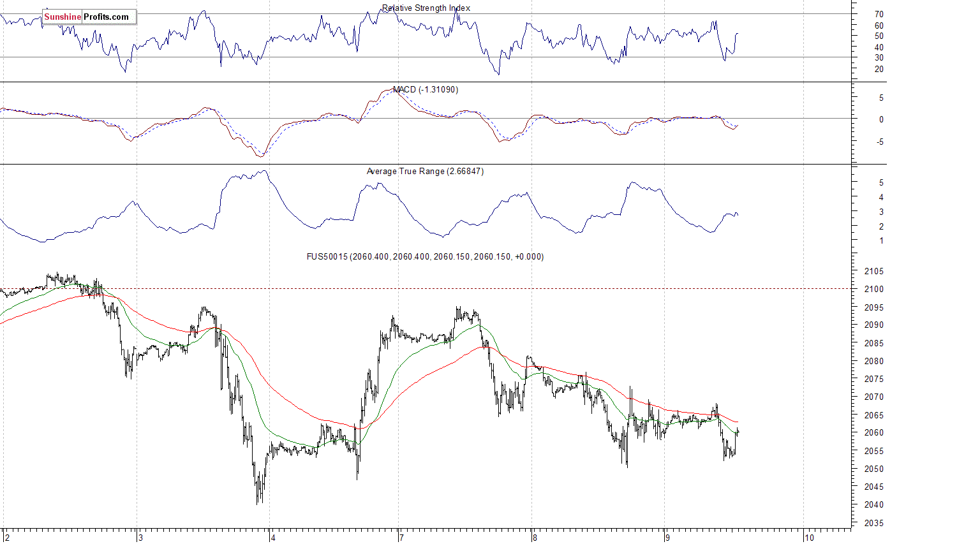Screen dimensions: 980x551
Task: Select the Average True Range (2.66847) label
Action: click(x=425, y=172)
